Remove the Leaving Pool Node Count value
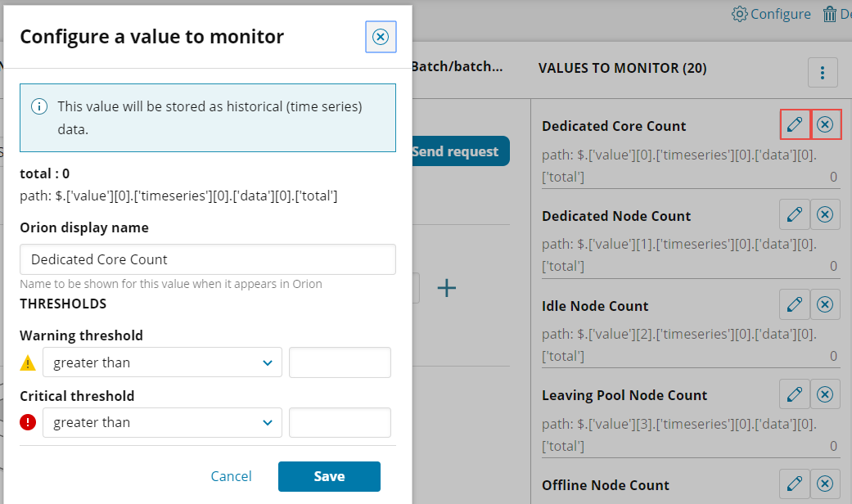The image size is (852, 504). [x=826, y=394]
